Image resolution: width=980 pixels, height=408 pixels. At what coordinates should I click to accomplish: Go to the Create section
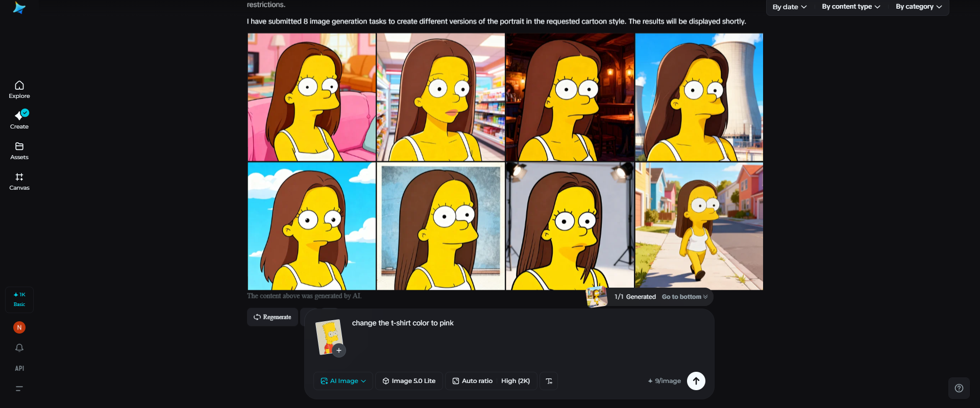[19, 120]
